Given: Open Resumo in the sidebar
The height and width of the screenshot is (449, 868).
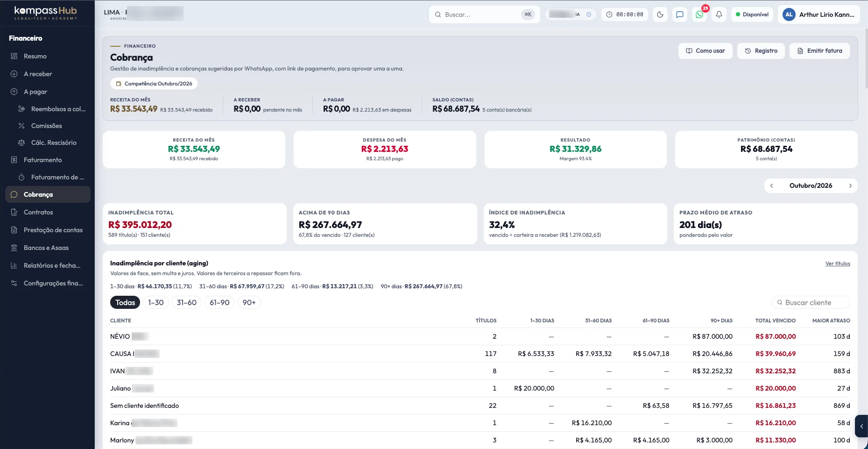Looking at the screenshot, I should [47, 56].
